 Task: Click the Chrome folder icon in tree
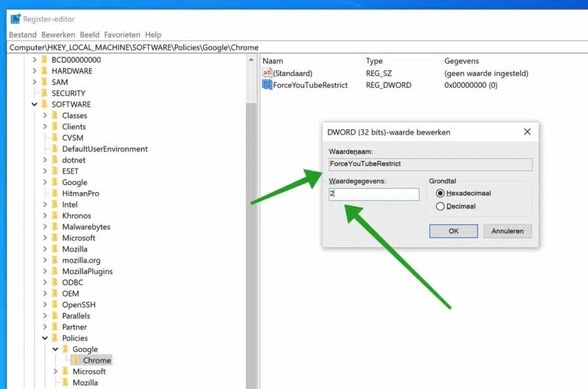pos(76,360)
